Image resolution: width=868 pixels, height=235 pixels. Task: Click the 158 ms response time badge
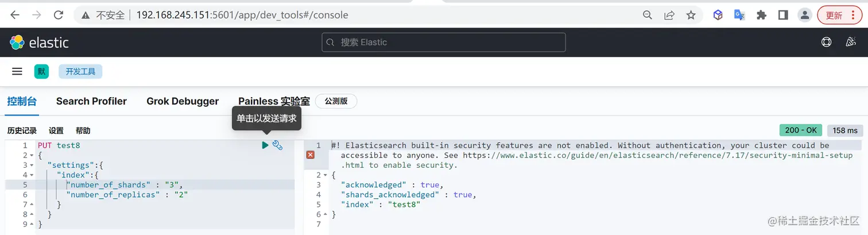coord(845,130)
